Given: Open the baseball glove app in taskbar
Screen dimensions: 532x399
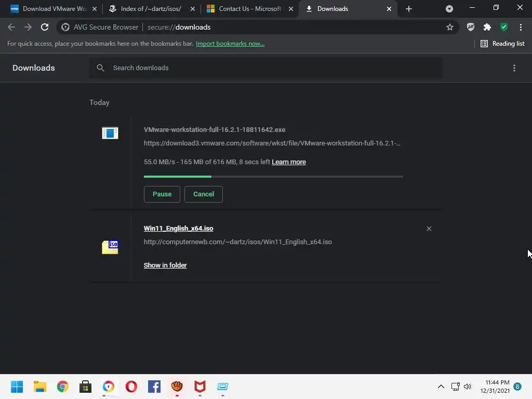Looking at the screenshot, I should click(177, 387).
